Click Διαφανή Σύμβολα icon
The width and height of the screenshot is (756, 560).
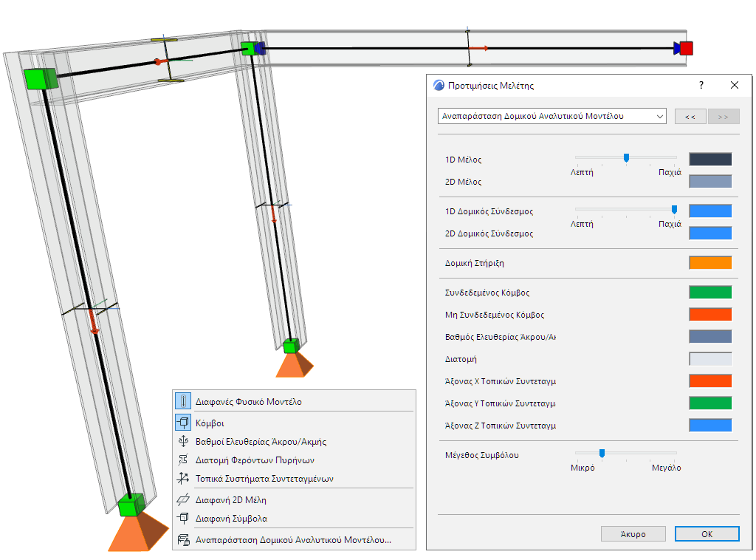[x=183, y=518]
